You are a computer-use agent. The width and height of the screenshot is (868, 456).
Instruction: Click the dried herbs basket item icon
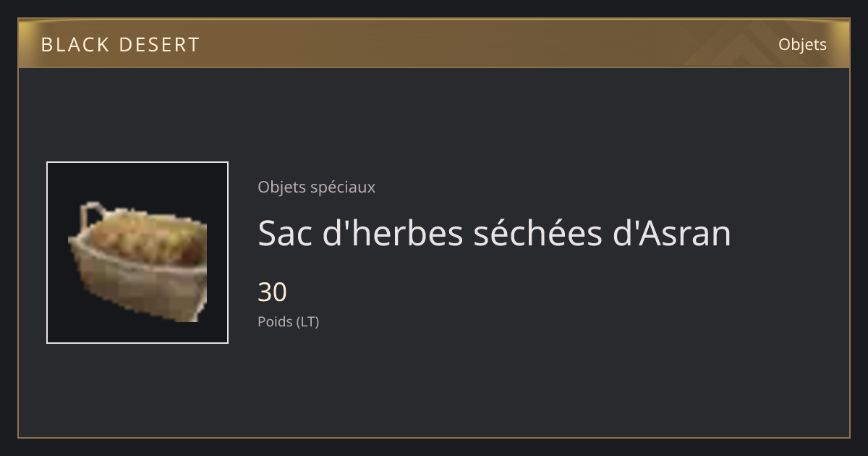coord(137,261)
